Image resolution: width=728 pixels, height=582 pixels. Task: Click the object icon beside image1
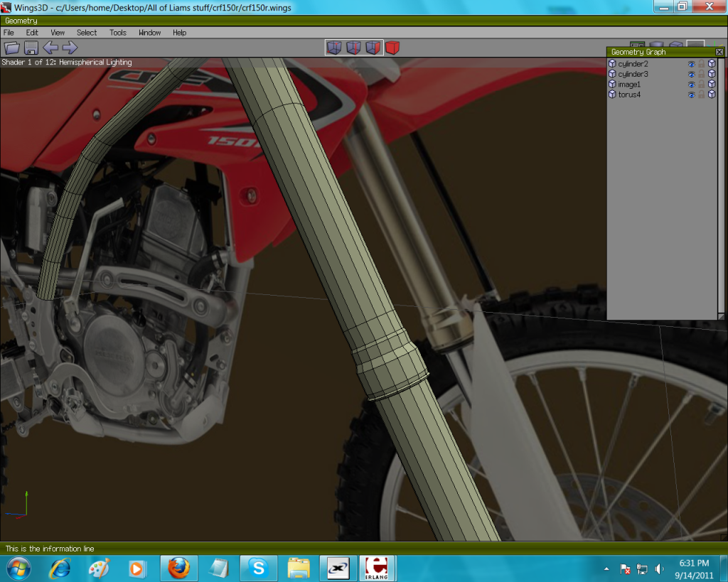(x=612, y=84)
